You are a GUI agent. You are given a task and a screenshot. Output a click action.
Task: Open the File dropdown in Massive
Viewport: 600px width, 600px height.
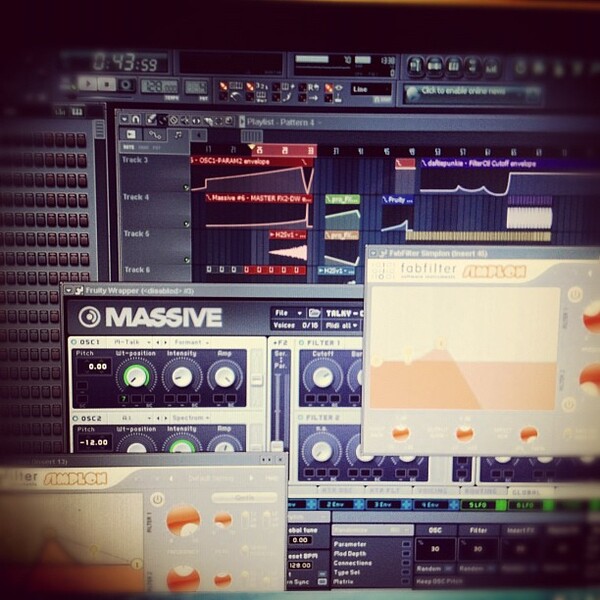(x=288, y=313)
